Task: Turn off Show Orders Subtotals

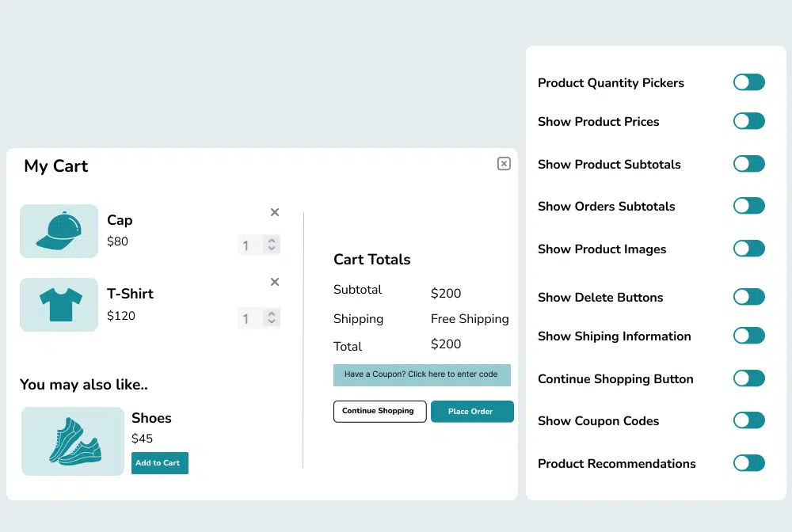Action: [x=748, y=206]
